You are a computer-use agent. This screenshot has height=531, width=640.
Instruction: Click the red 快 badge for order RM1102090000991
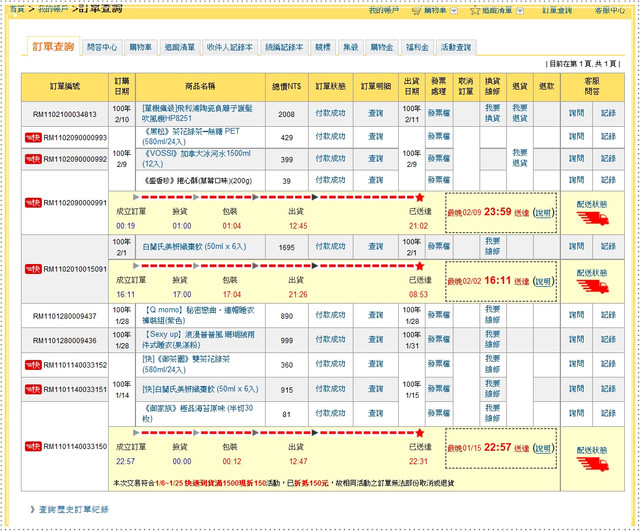click(33, 202)
